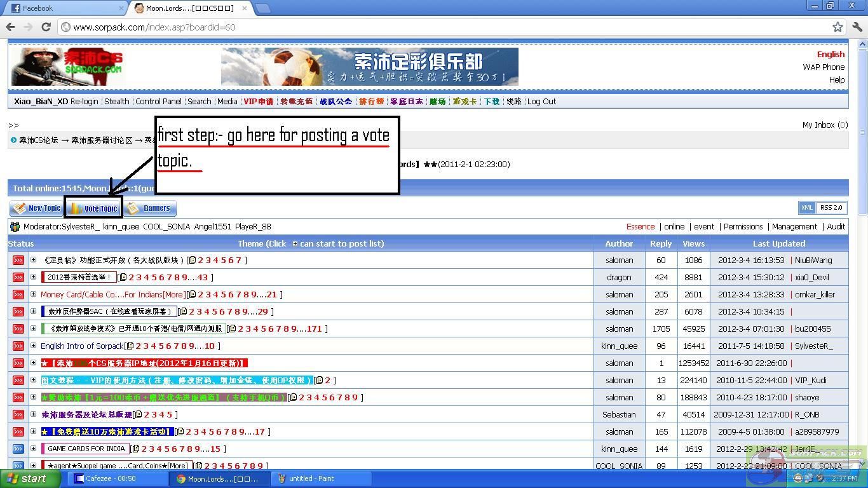This screenshot has height=488, width=868.
Task: Click the browser back arrow
Action: [x=11, y=27]
